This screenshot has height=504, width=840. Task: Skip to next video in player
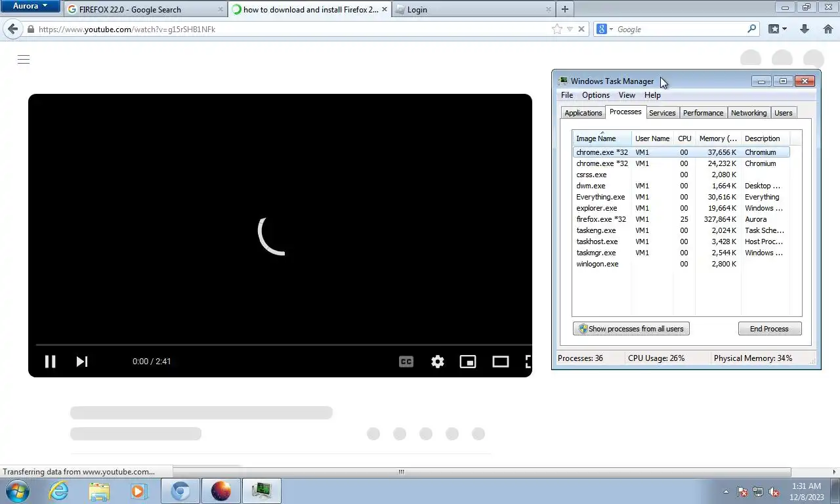pos(82,362)
